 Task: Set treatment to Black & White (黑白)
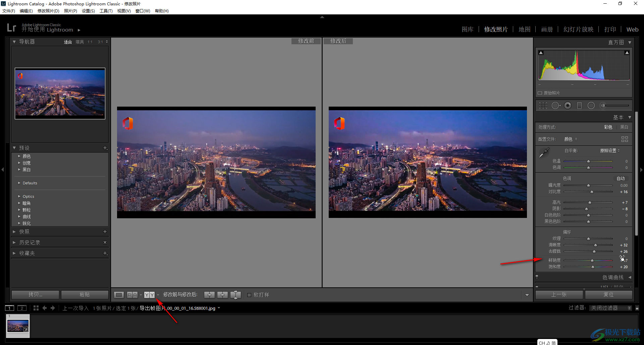point(624,127)
